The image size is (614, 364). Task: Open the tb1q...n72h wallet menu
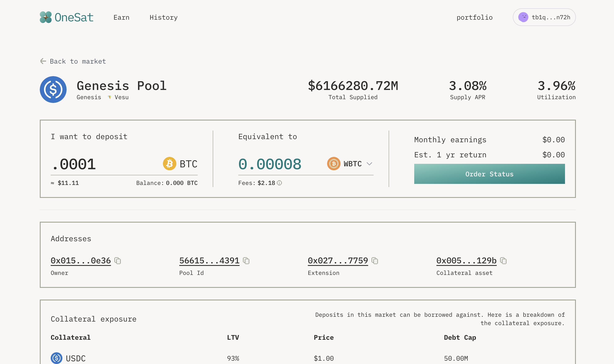(x=551, y=17)
